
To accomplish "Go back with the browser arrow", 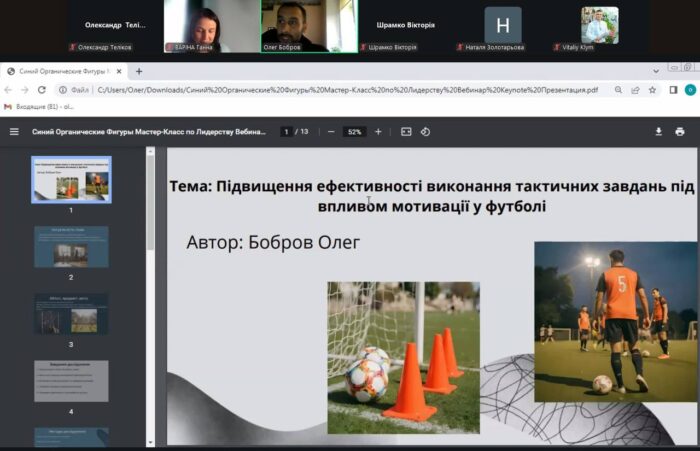I will [x=9, y=89].
